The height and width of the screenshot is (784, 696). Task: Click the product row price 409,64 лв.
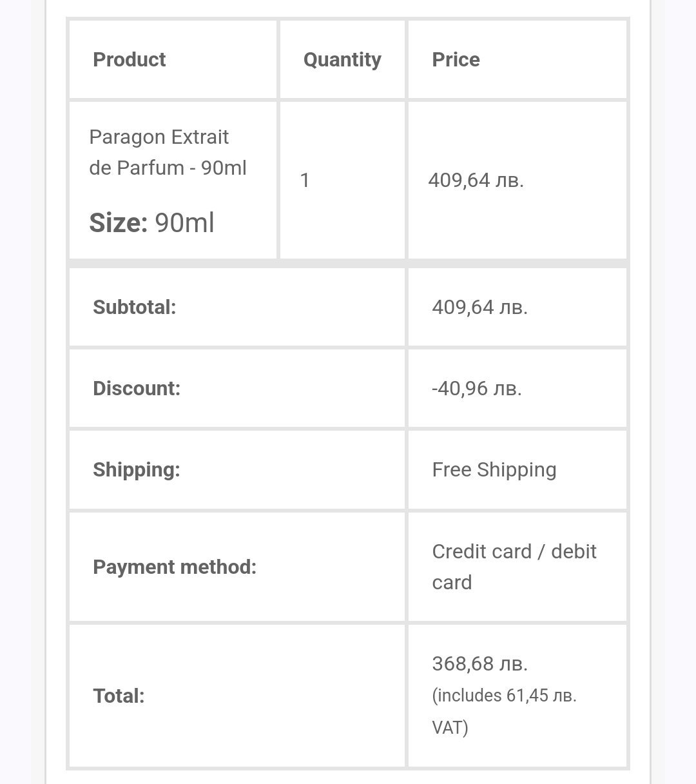tap(476, 180)
